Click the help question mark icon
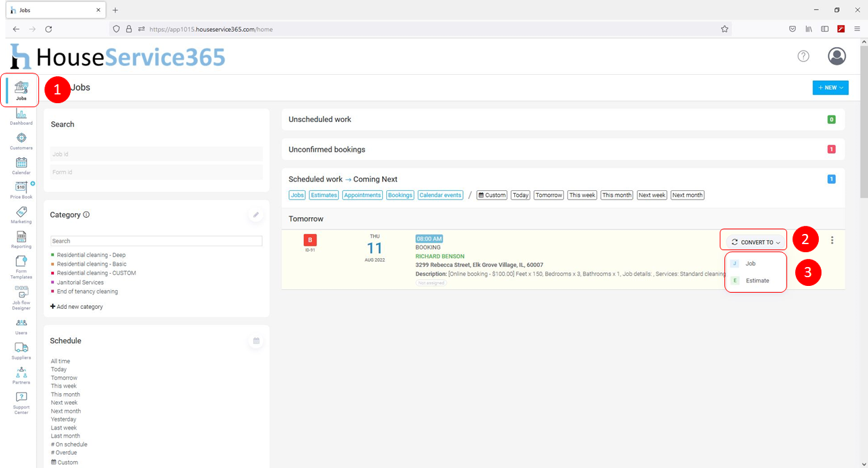 [x=803, y=56]
